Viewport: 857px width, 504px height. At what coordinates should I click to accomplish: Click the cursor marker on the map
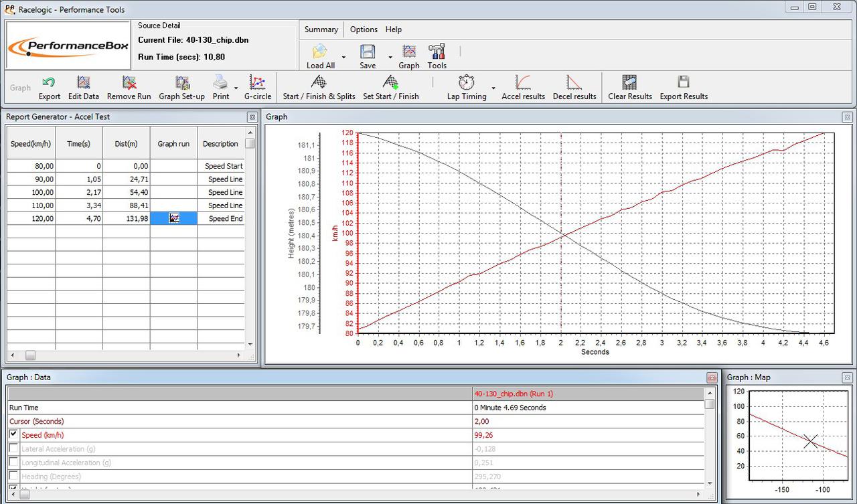(x=811, y=440)
